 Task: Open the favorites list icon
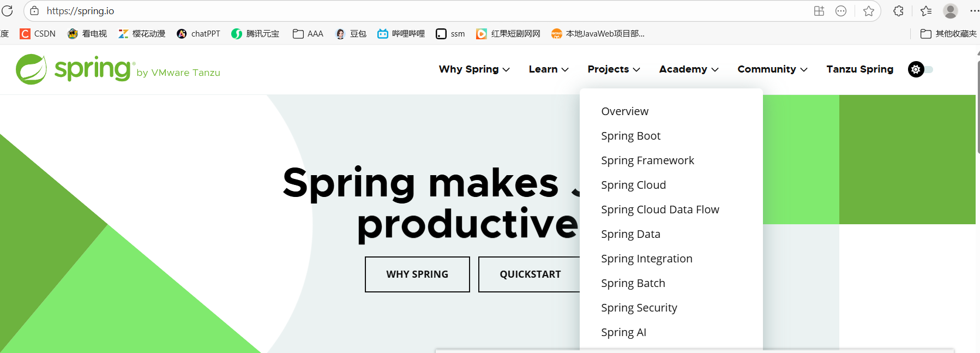926,11
